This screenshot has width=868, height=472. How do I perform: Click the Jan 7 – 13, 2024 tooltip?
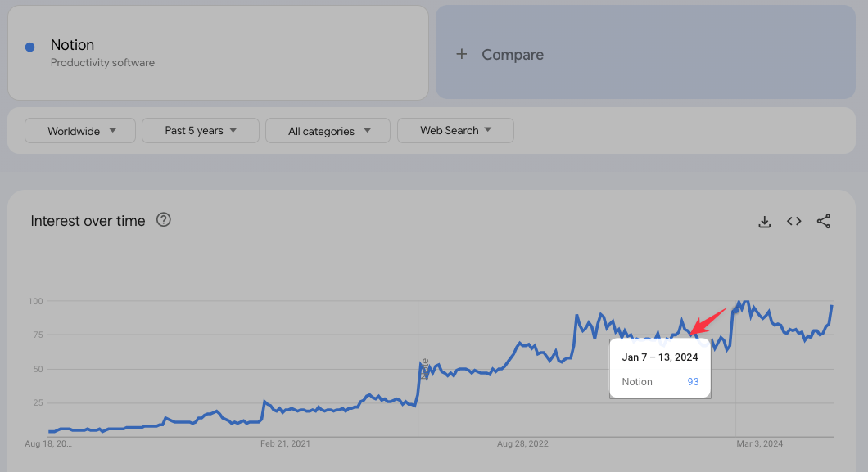point(660,357)
